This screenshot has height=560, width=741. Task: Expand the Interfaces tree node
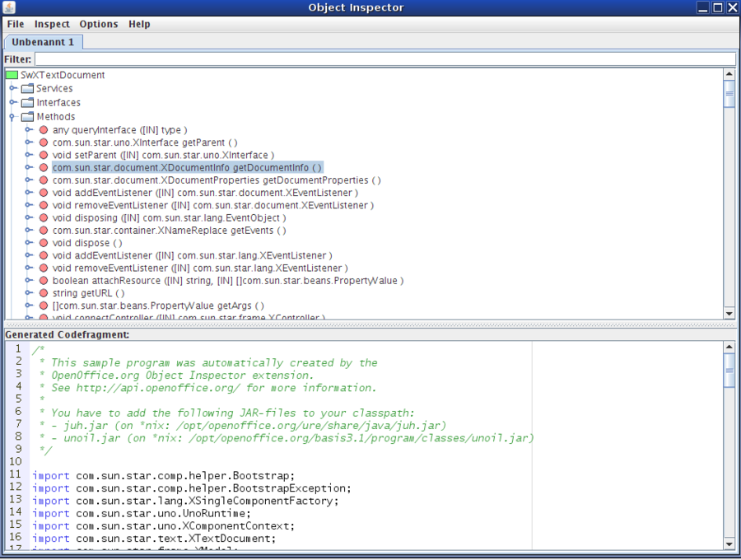coord(13,102)
